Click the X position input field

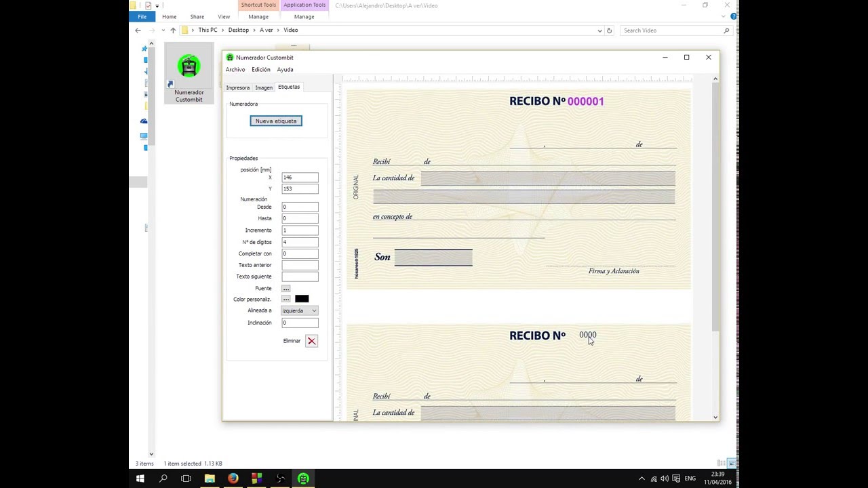[x=300, y=178]
